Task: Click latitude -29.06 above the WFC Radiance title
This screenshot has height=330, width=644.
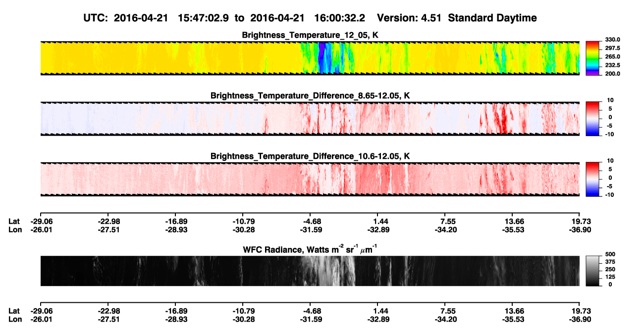Action: pos(42,221)
